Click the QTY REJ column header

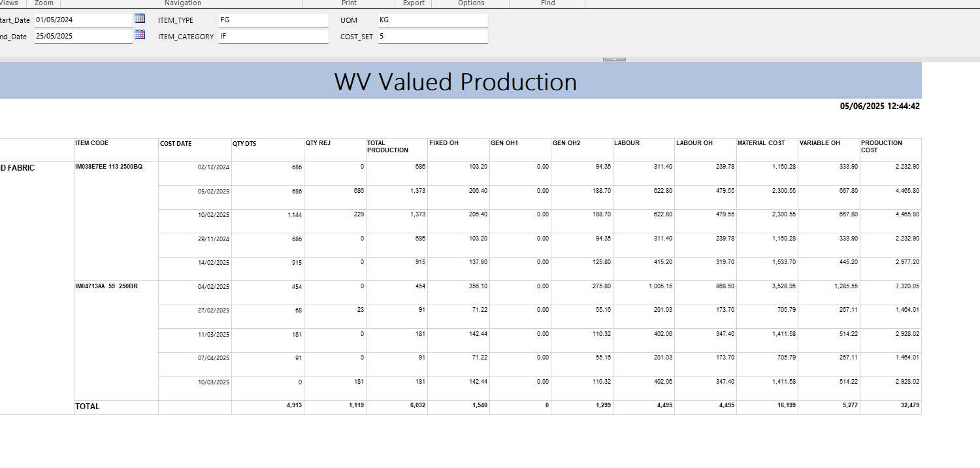pos(318,144)
